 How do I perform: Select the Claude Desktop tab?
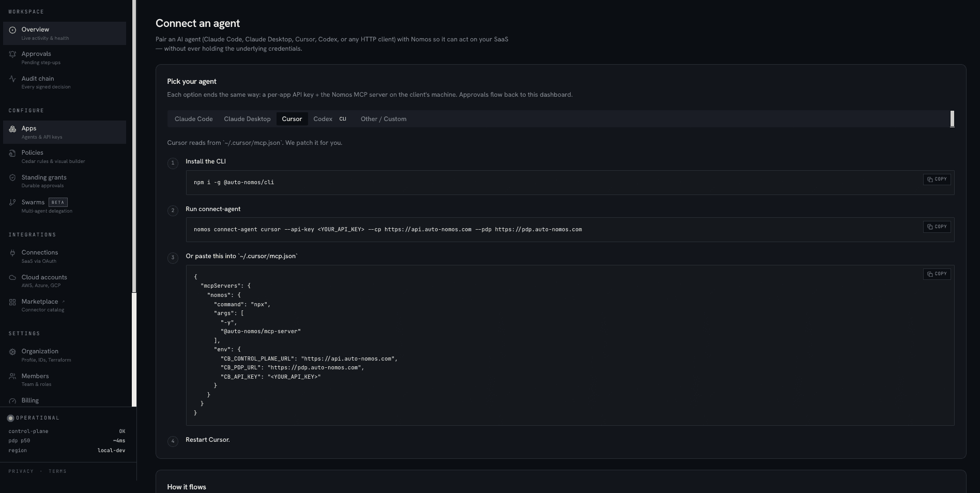(x=247, y=119)
